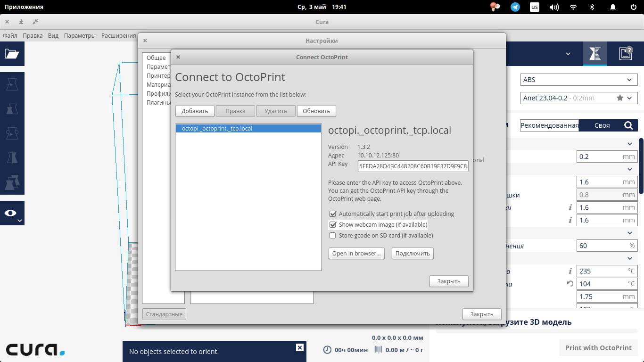Viewport: 644px width, 362px height.
Task: Click the filament usage icon
Action: point(378,350)
